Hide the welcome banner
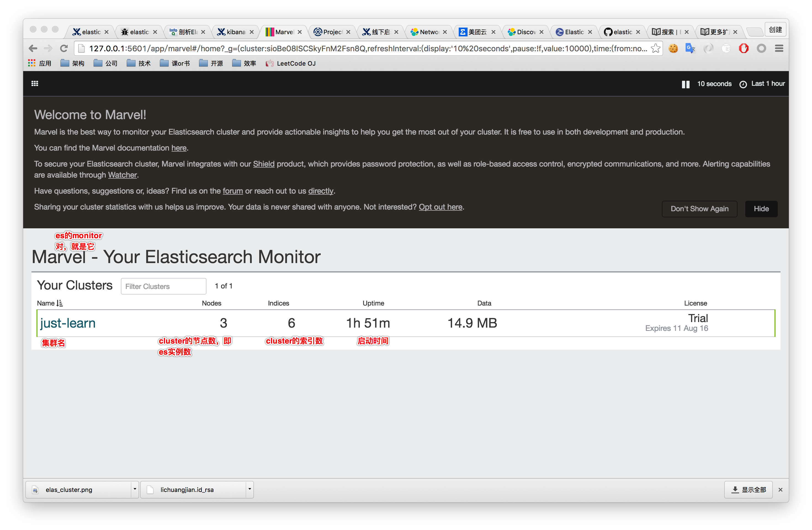 click(x=761, y=208)
